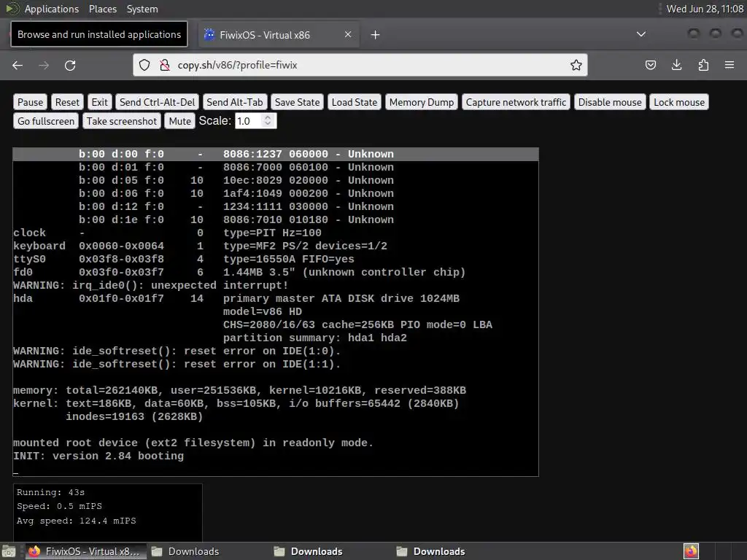
Task: Open the System menu
Action: [142, 9]
